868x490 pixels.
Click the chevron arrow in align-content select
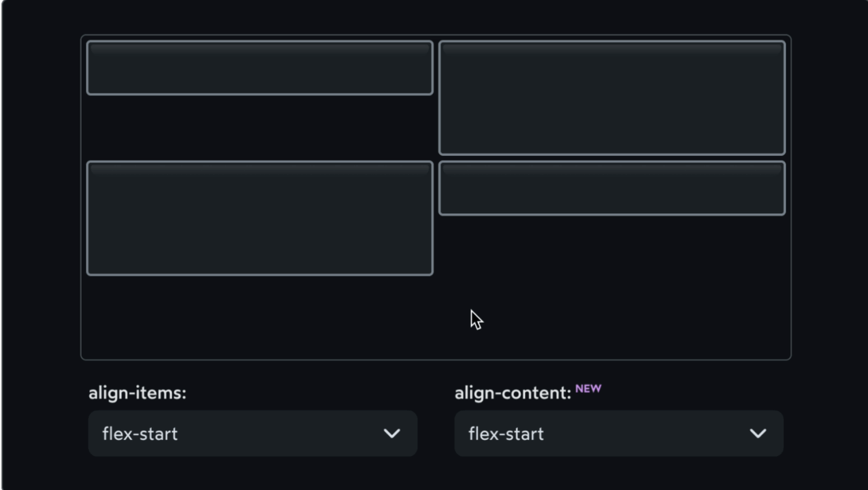[x=758, y=434]
